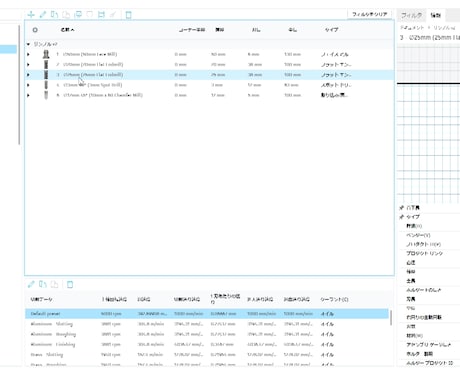This screenshot has width=460, height=380.
Task: Click the アセンブリ ゲージ長 property
Action: click(428, 345)
